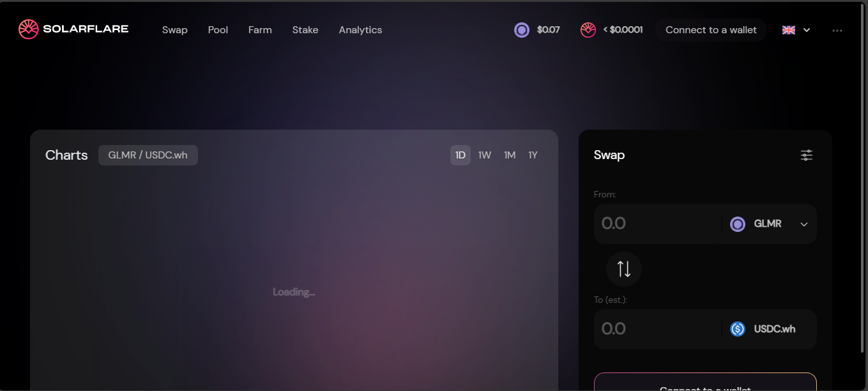Open the GLMR token dropdown
The image size is (868, 391).
[x=769, y=224]
